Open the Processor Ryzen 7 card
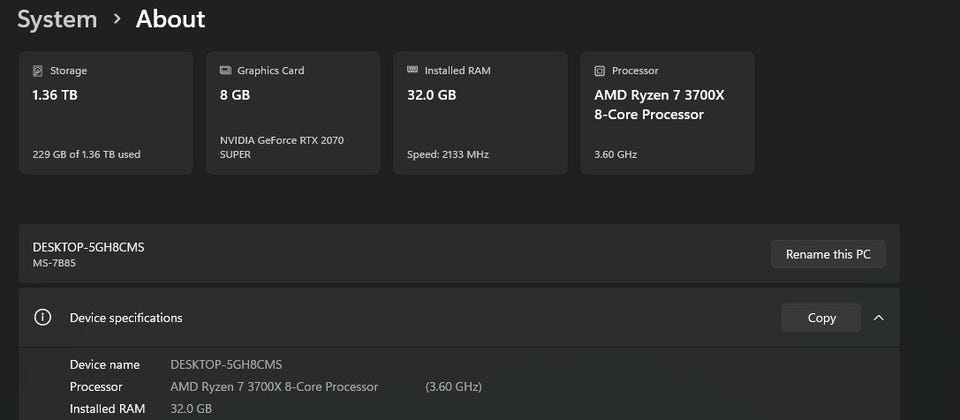This screenshot has width=960, height=420. [x=667, y=113]
